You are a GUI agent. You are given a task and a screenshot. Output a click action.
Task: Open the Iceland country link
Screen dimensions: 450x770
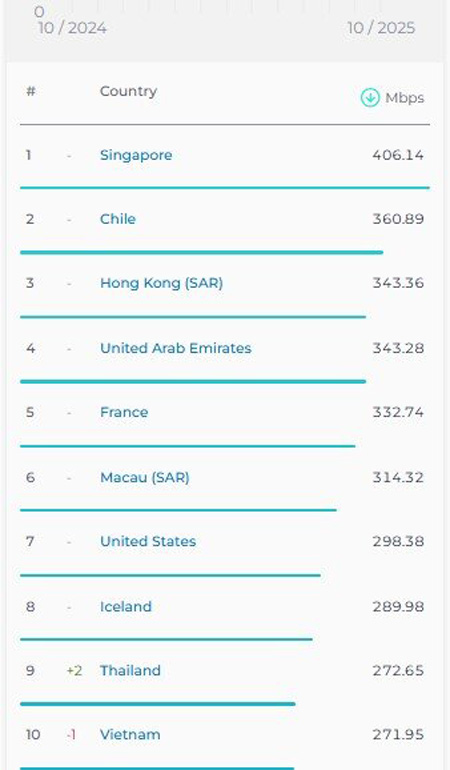pyautogui.click(x=126, y=606)
